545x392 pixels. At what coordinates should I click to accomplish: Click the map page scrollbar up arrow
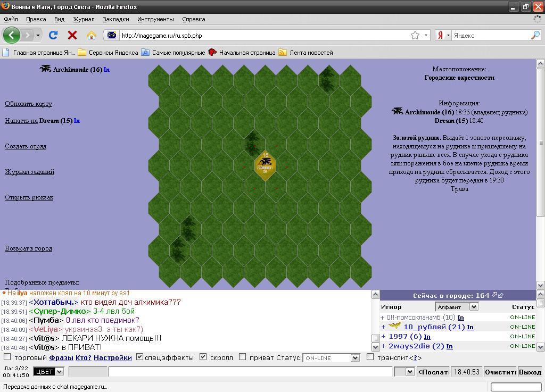541,63
